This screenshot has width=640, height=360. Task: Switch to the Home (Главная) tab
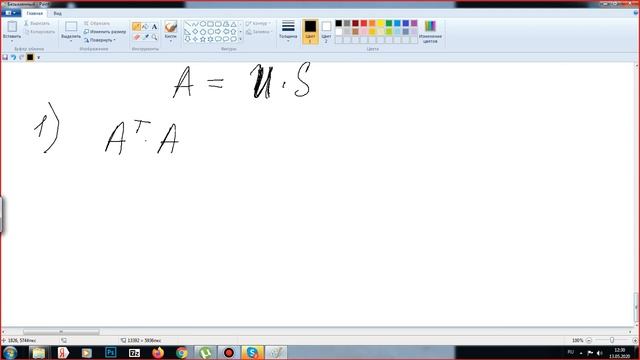click(x=35, y=13)
